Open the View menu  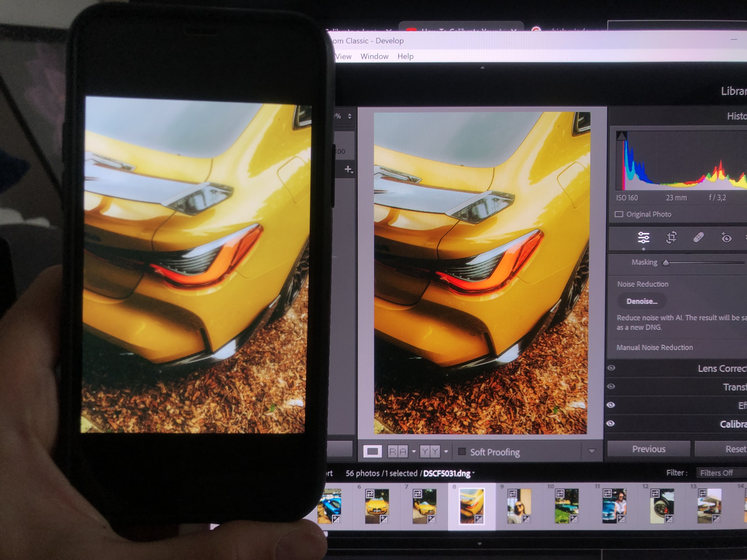pos(343,56)
